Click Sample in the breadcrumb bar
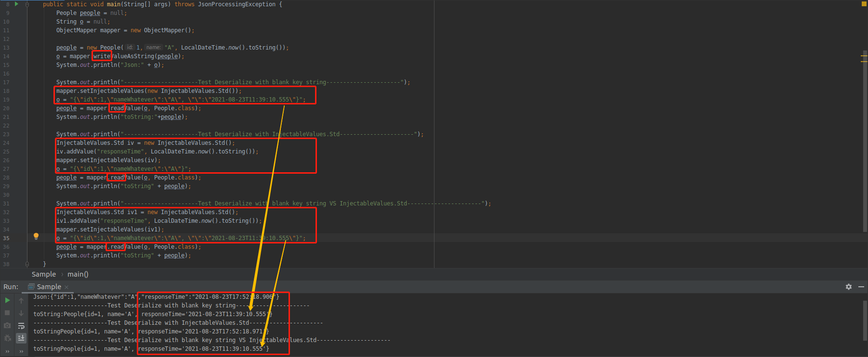The height and width of the screenshot is (357, 868). tap(43, 274)
